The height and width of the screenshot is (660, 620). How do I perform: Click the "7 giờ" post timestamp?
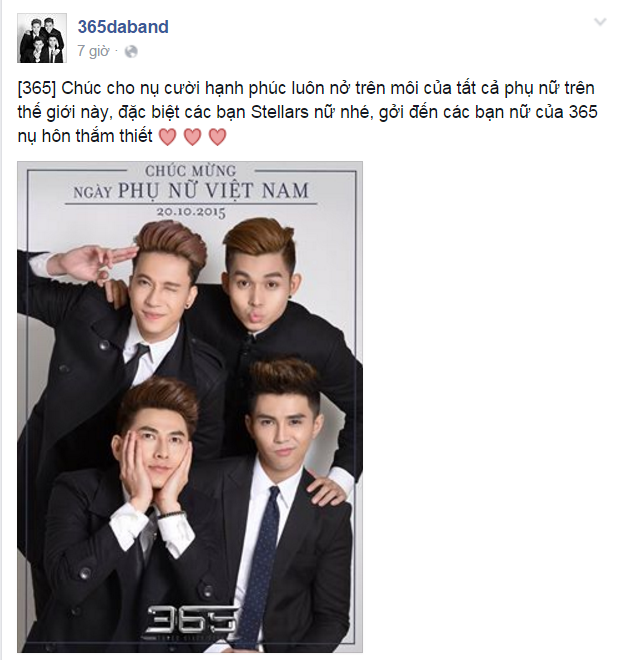coord(93,51)
